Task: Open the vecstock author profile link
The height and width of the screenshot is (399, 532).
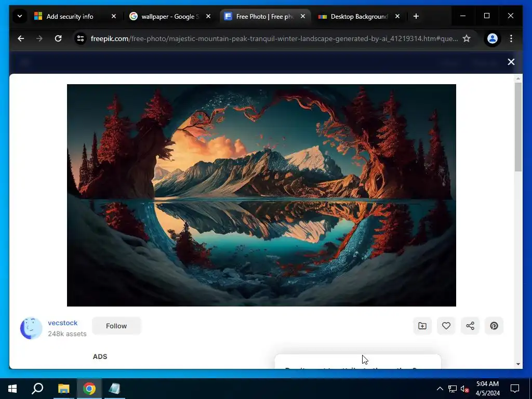Action: click(62, 323)
